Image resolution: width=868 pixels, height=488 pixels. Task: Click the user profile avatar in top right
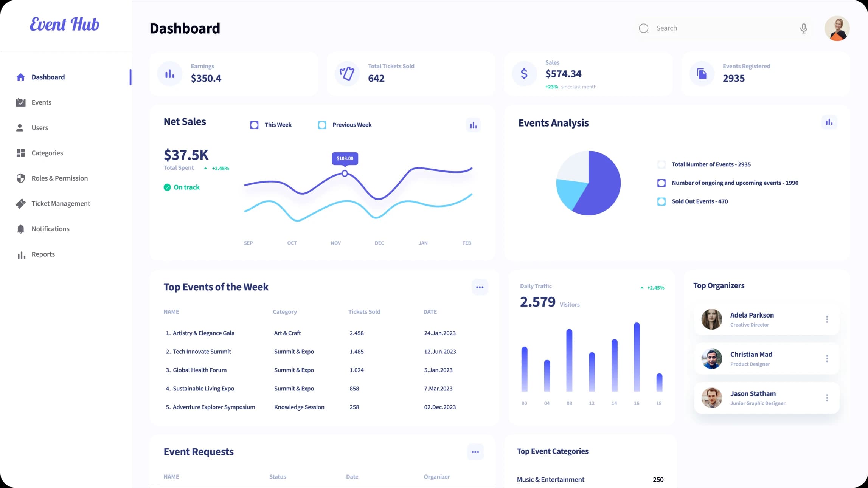point(838,28)
